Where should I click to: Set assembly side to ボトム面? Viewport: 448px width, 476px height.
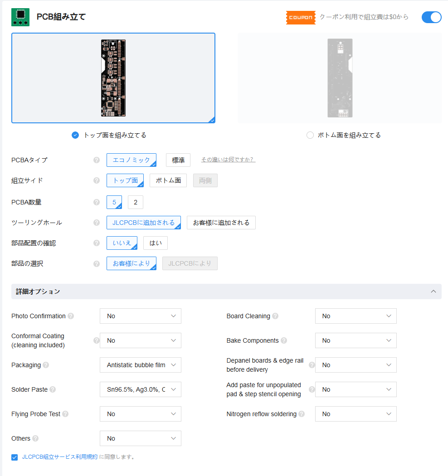pyautogui.click(x=168, y=180)
